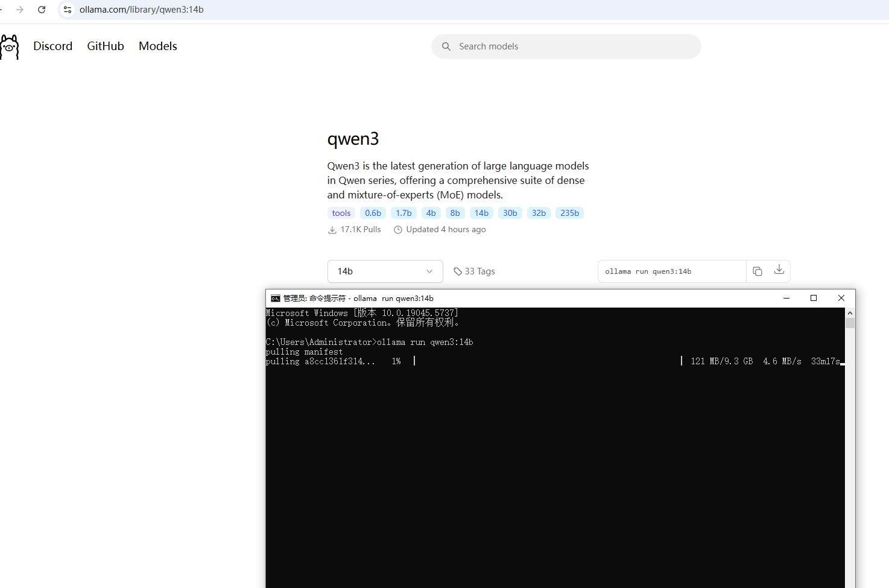Select the 30b size tag
The width and height of the screenshot is (889, 588).
[x=510, y=213]
